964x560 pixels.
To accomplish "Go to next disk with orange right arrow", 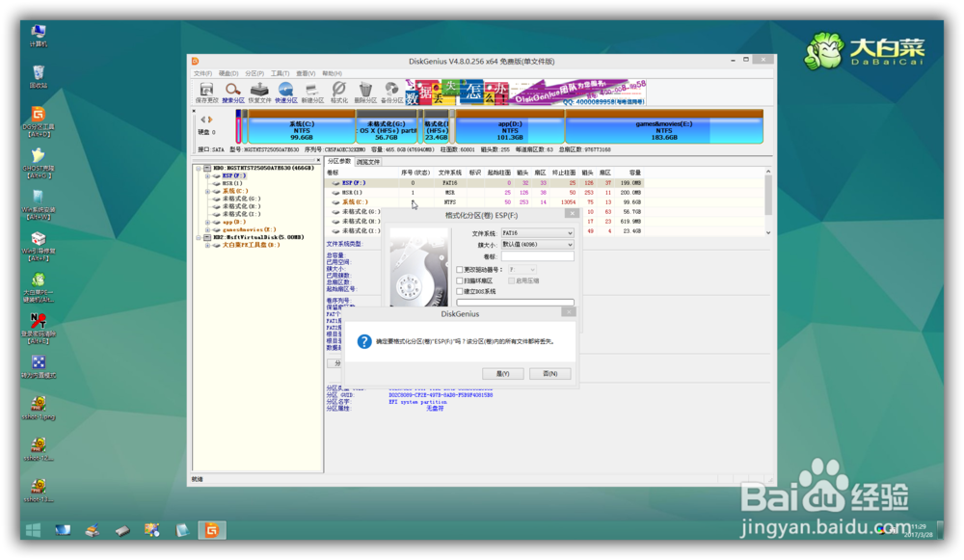I will 210,120.
